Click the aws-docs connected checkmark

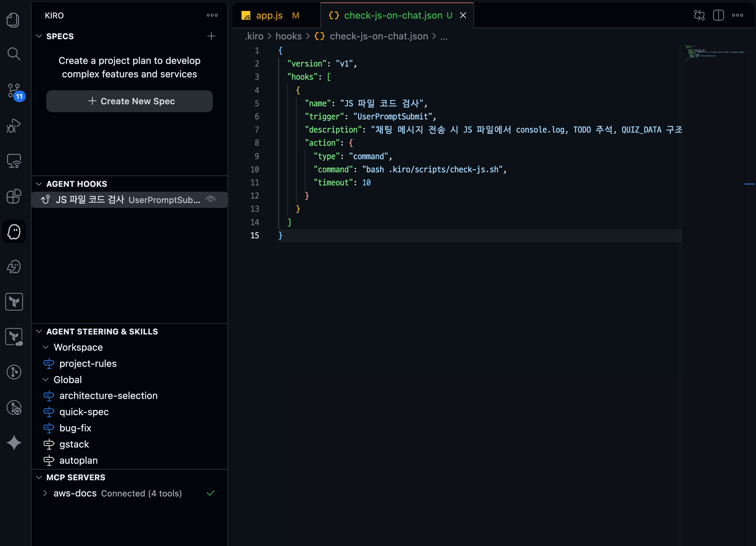(x=211, y=493)
